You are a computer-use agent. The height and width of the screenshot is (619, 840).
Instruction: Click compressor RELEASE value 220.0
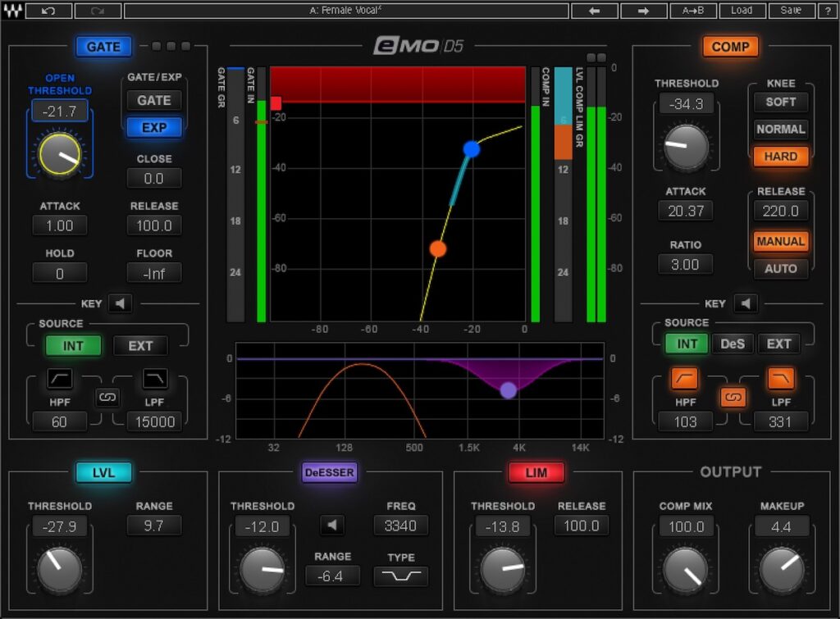click(x=781, y=211)
